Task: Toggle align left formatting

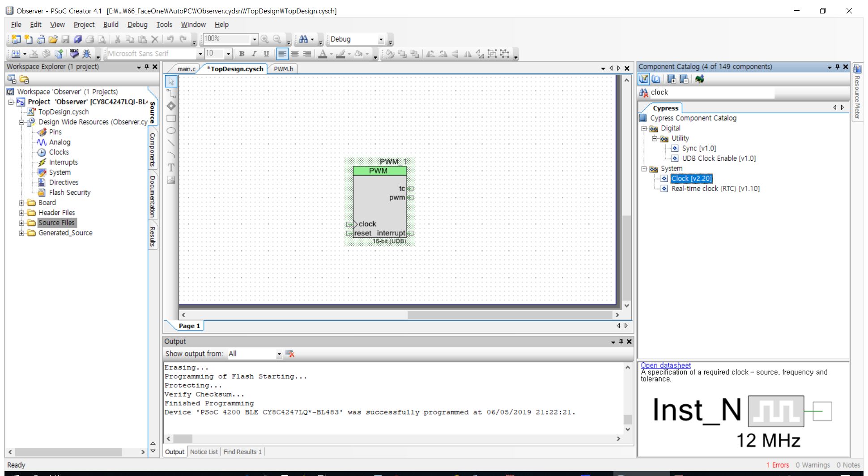Action: 282,54
